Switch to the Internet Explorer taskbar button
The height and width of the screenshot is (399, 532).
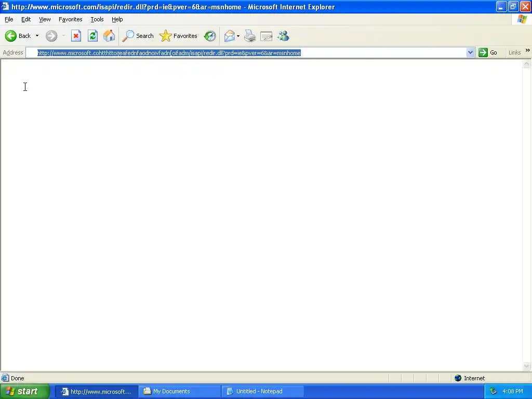[96, 392]
